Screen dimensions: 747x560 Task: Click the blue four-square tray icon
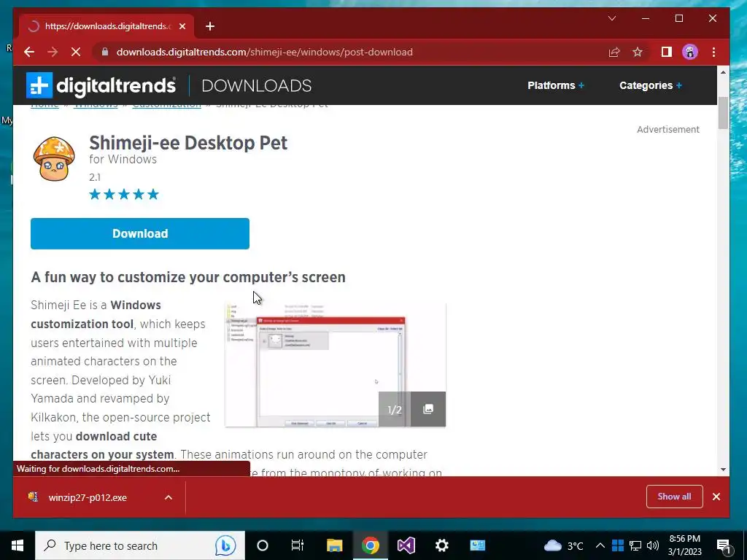[617, 545]
